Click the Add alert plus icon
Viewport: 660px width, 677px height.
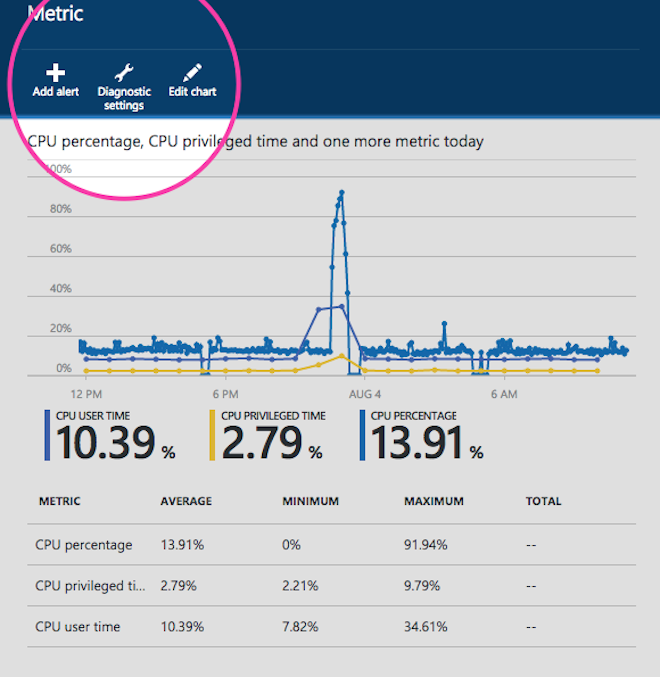(56, 73)
